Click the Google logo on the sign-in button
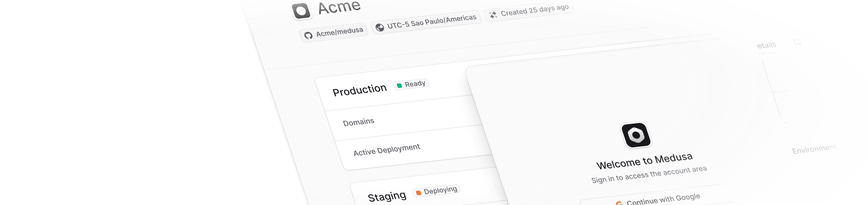 tap(619, 204)
